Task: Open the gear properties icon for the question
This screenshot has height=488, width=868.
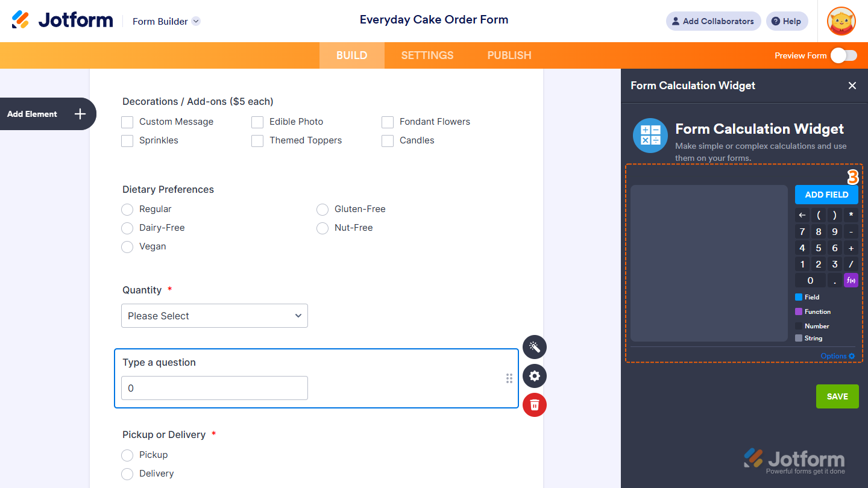Action: [x=534, y=376]
